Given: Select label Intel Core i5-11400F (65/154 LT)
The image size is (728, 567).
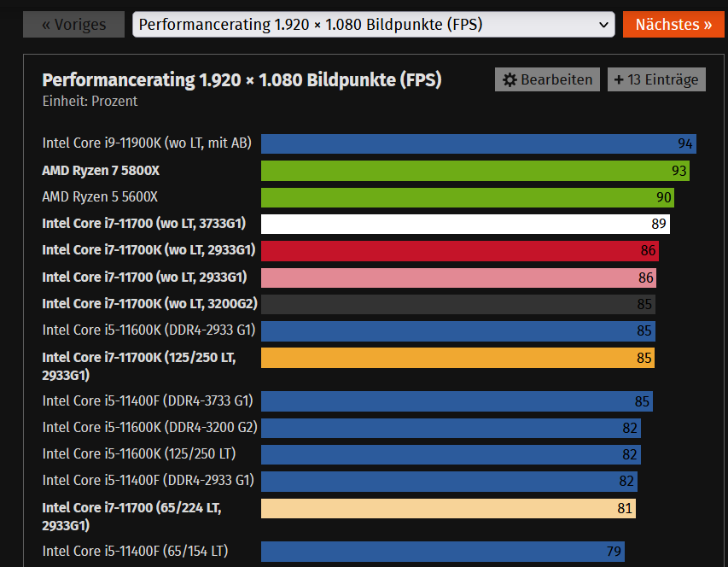Looking at the screenshot, I should (x=135, y=552).
